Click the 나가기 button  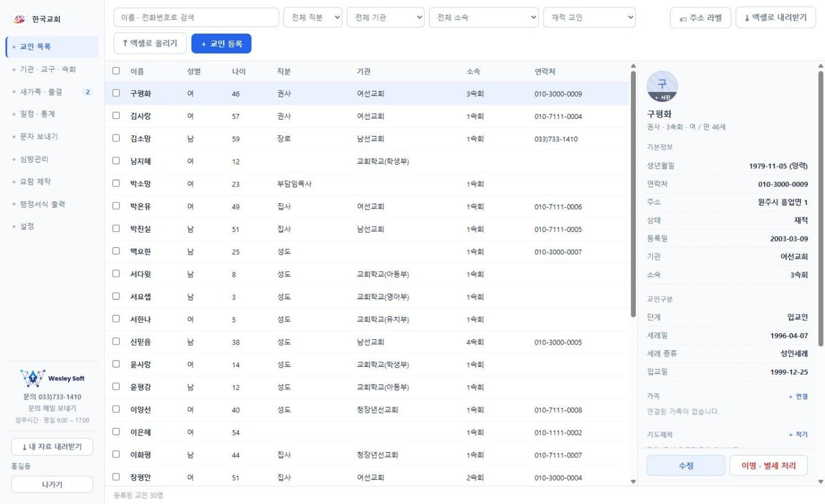point(52,484)
